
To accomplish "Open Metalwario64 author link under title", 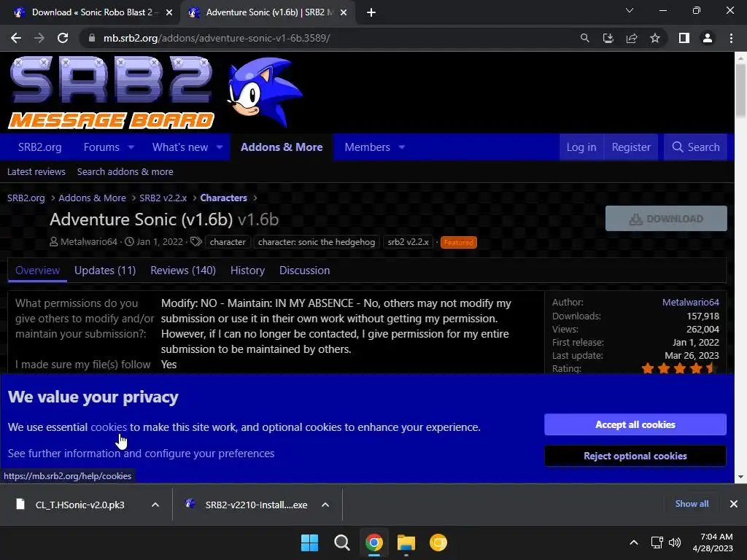I will (x=88, y=242).
